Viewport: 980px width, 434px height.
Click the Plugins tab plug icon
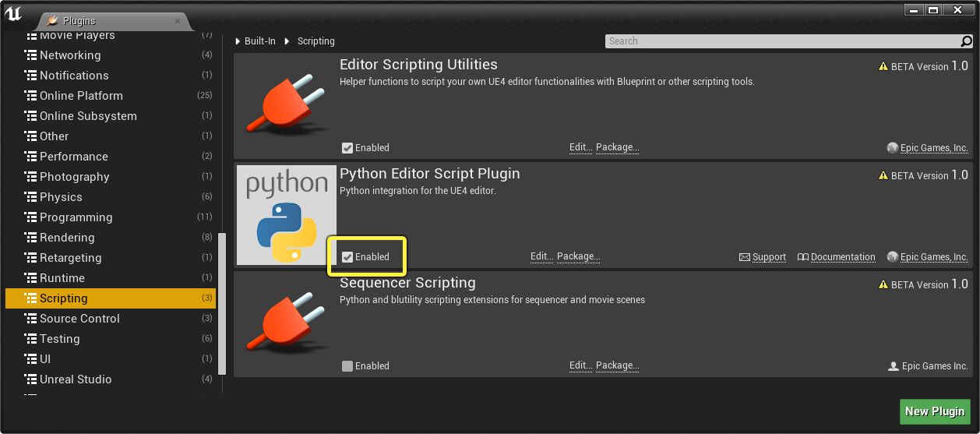pos(52,21)
